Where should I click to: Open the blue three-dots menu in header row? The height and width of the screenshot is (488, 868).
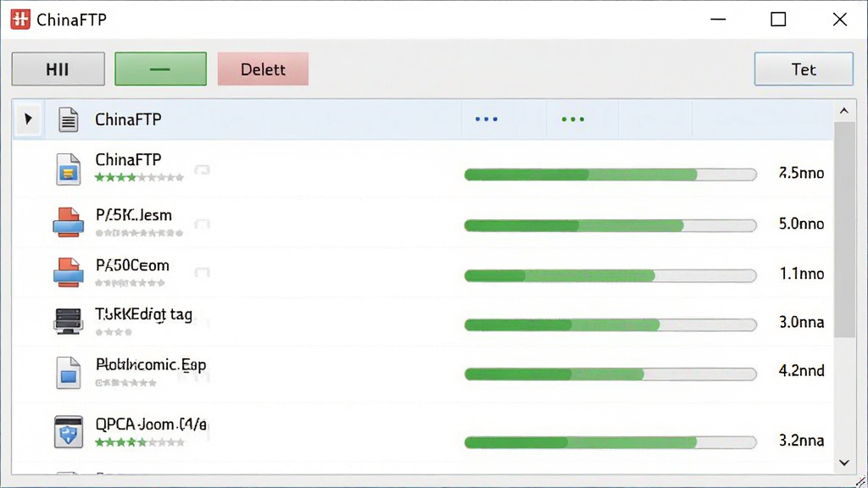click(487, 119)
